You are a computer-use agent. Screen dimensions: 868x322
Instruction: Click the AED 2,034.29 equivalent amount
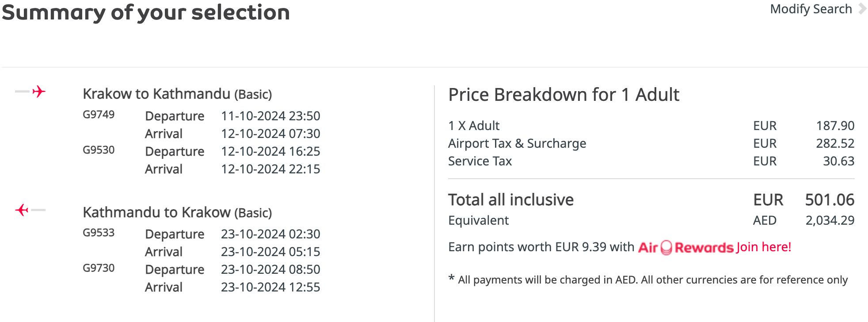[830, 220]
